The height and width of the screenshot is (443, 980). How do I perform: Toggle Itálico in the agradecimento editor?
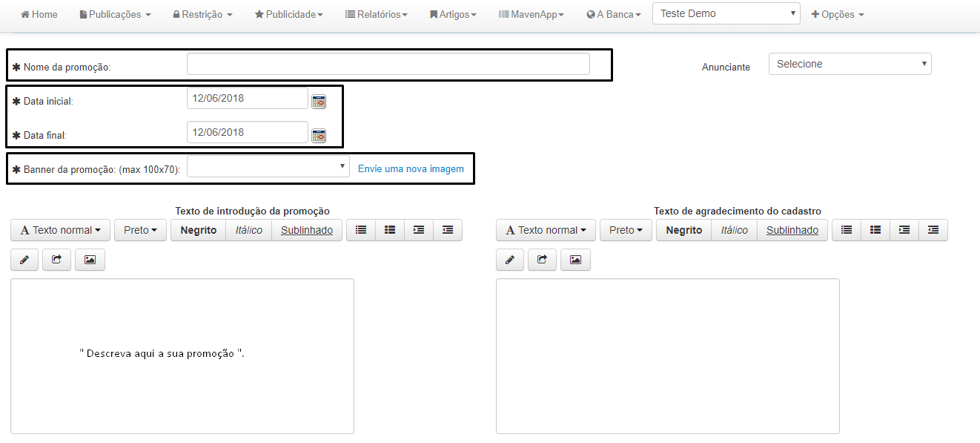[734, 230]
